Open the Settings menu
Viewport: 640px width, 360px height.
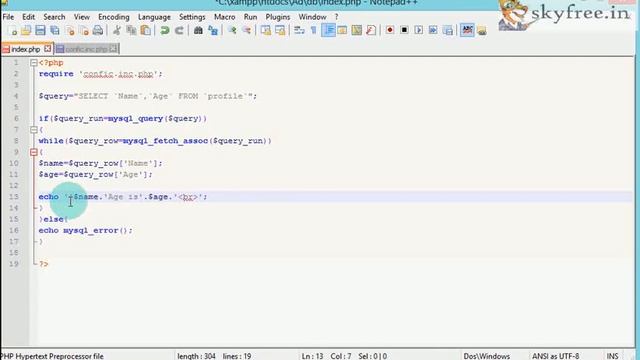point(192,17)
